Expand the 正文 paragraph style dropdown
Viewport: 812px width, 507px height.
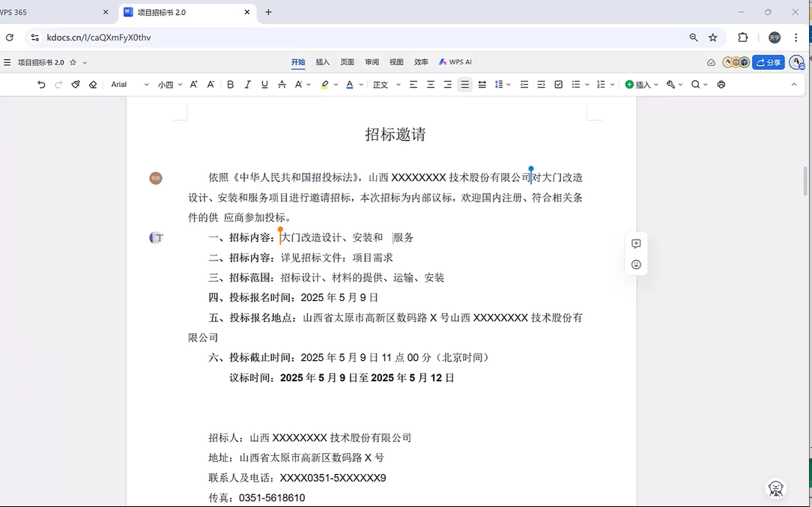click(387, 85)
